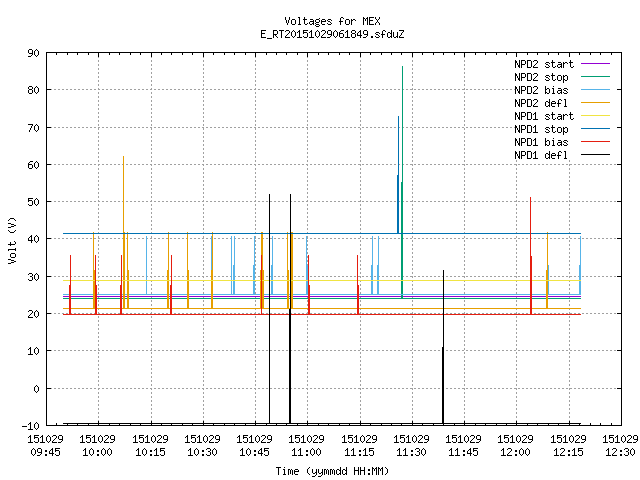Click the y-axis tick label 50
Image resolution: width=640 pixels, height=480 pixels.
[x=33, y=202]
